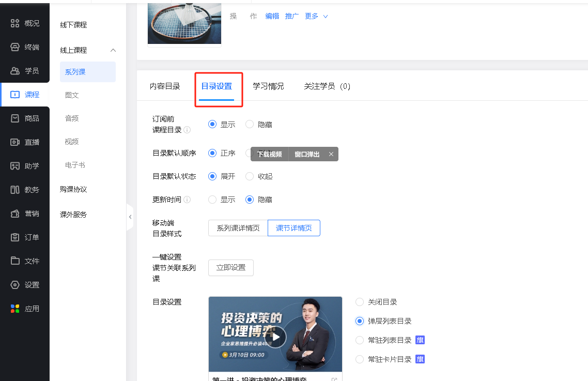588x381 pixels.
Task: Click the 编辑 link in 操作 row
Action: coord(272,16)
